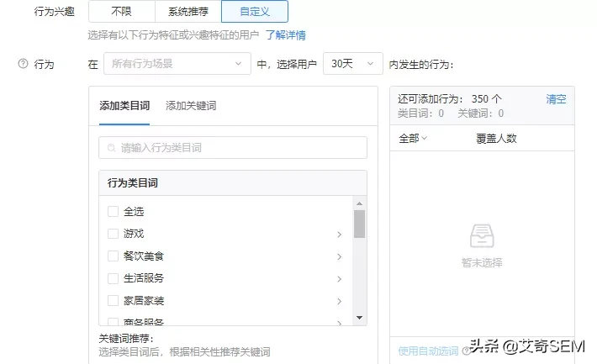Click the 使用自动选词 link
This screenshot has height=364, width=597.
point(428,351)
